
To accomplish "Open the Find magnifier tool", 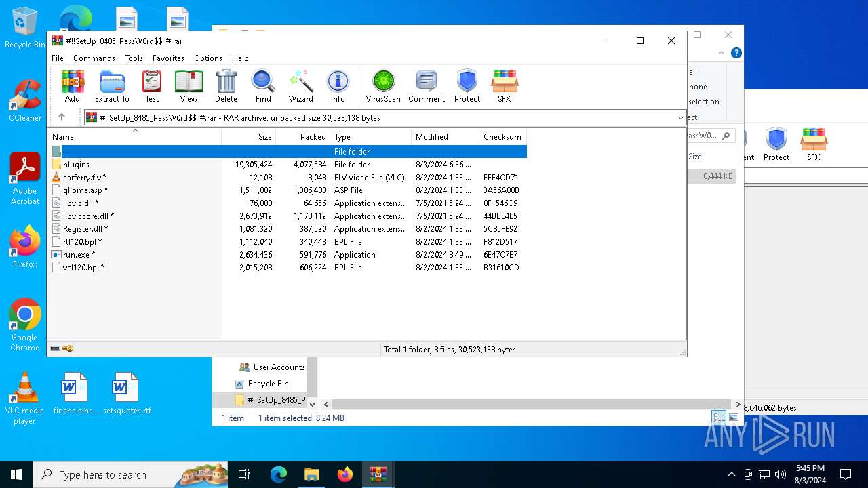I will point(263,86).
